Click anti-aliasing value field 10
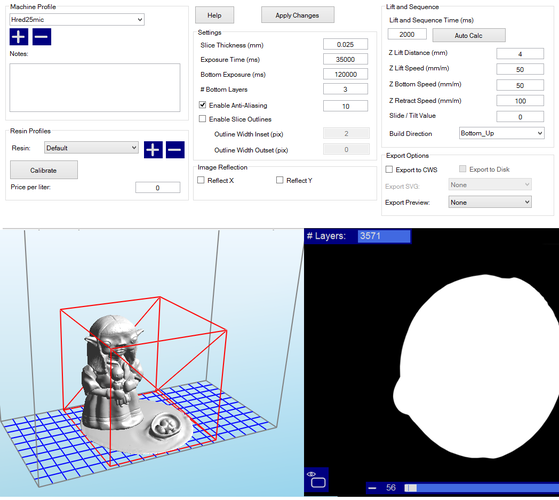The width and height of the screenshot is (559, 500). click(x=345, y=106)
